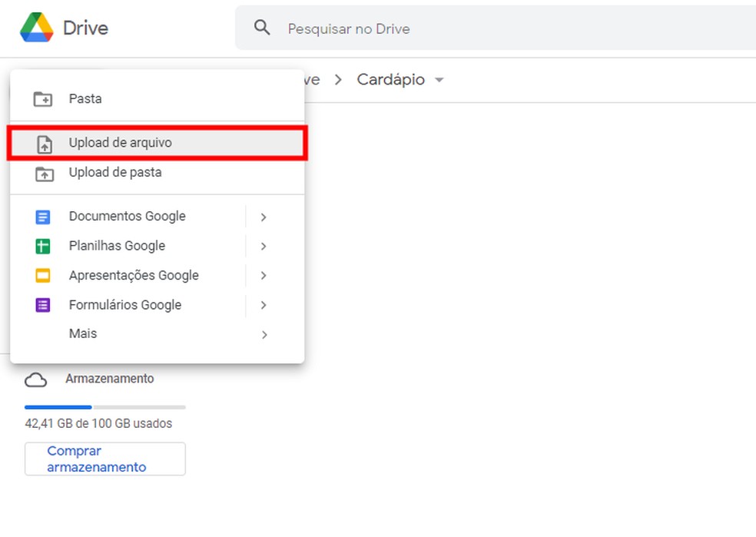
Task: Expand the Mais submenu arrow
Action: (x=264, y=335)
